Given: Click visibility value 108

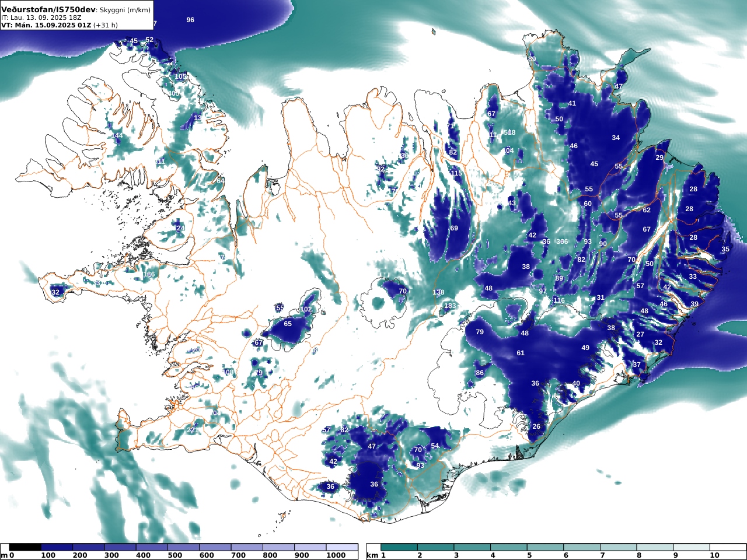Looking at the screenshot, I should [x=228, y=372].
